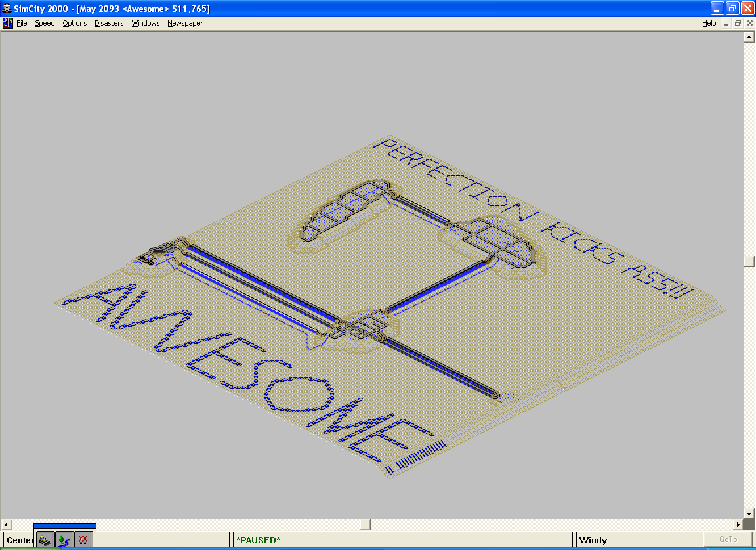Open the document control icon beside File
Viewport: 756px width, 550px height.
coord(8,23)
